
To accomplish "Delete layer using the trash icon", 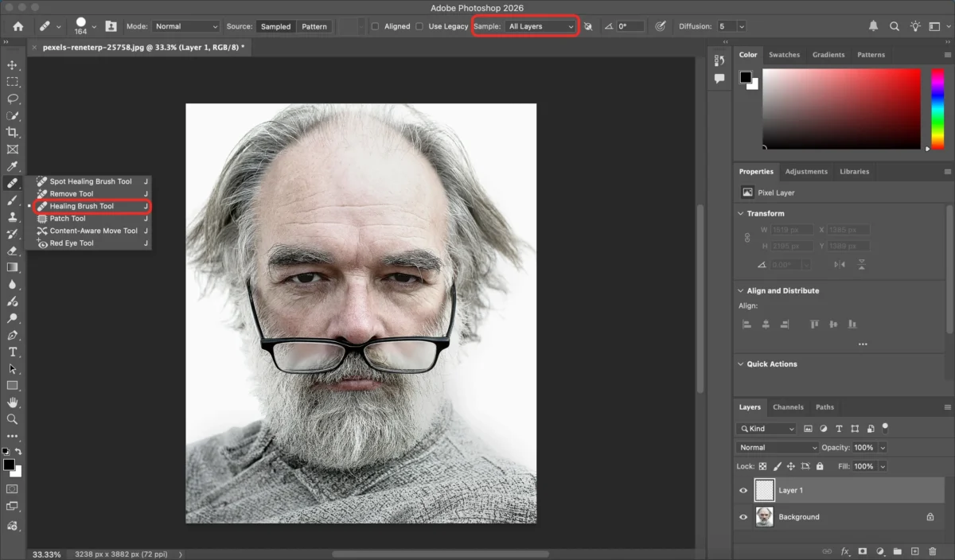I will [x=933, y=551].
